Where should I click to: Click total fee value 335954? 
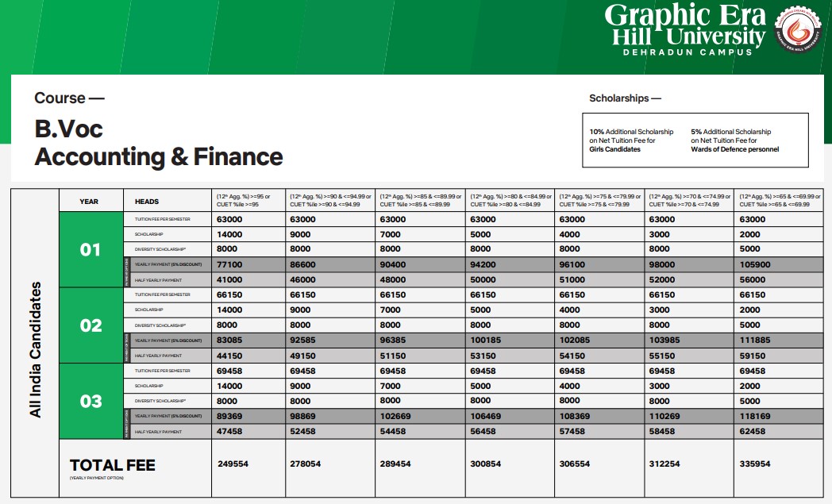(x=755, y=464)
